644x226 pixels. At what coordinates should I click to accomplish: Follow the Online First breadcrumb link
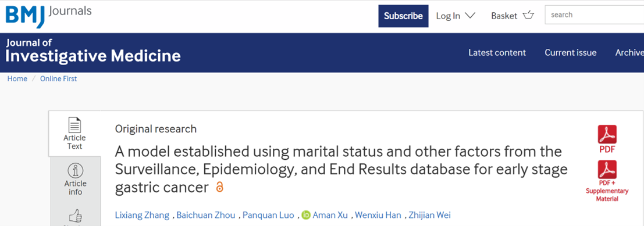pyautogui.click(x=58, y=79)
